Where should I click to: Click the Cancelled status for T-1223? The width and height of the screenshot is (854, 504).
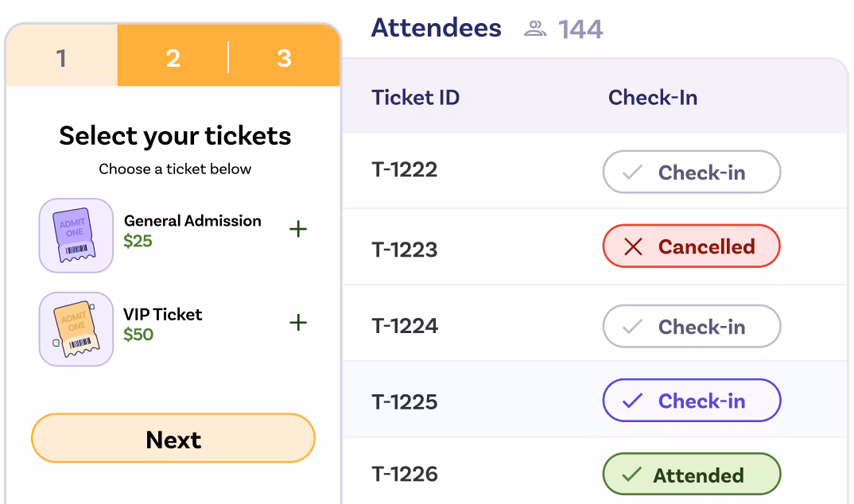point(692,246)
